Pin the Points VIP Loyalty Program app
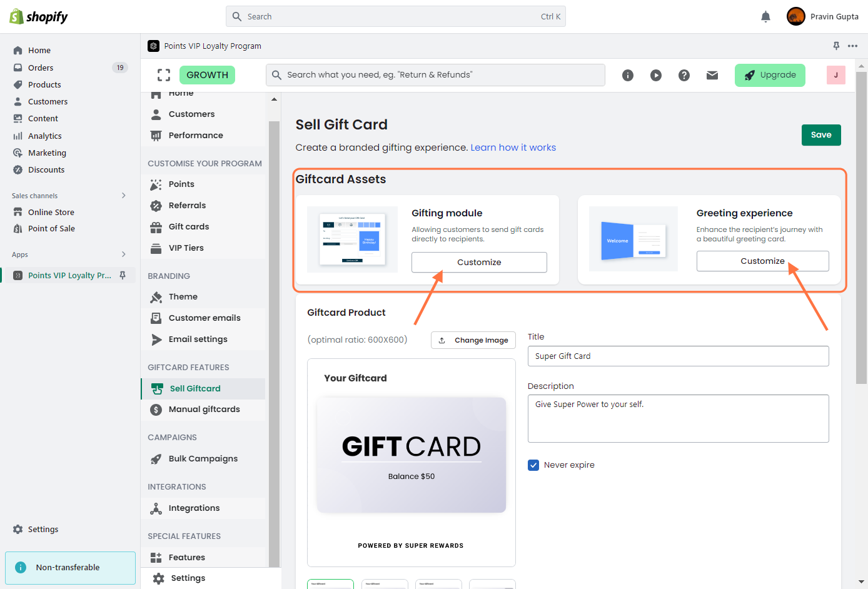Screen dimensions: 868x589 836,46
